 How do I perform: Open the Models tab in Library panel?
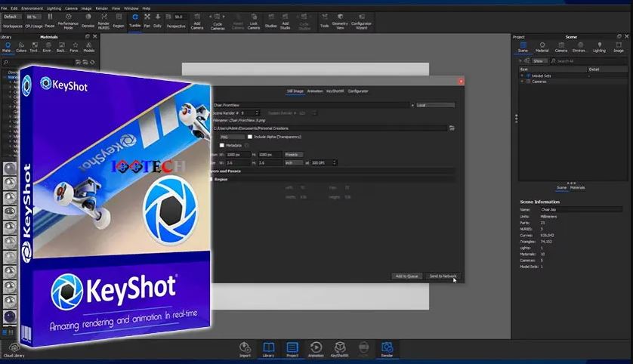point(89,48)
